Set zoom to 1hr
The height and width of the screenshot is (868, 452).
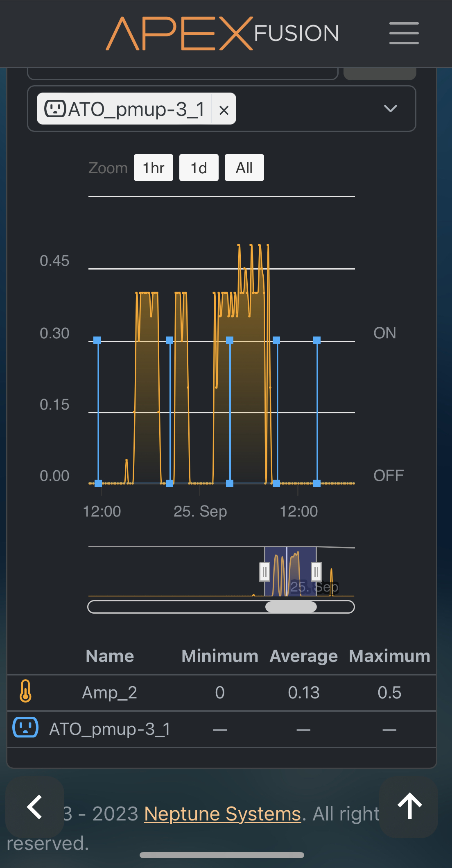pos(153,168)
